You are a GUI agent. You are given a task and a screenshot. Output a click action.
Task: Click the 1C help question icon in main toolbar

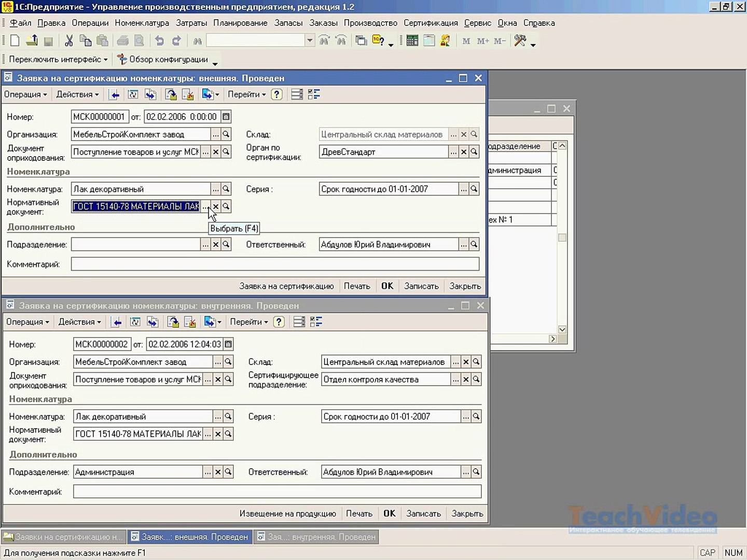pyautogui.click(x=378, y=40)
